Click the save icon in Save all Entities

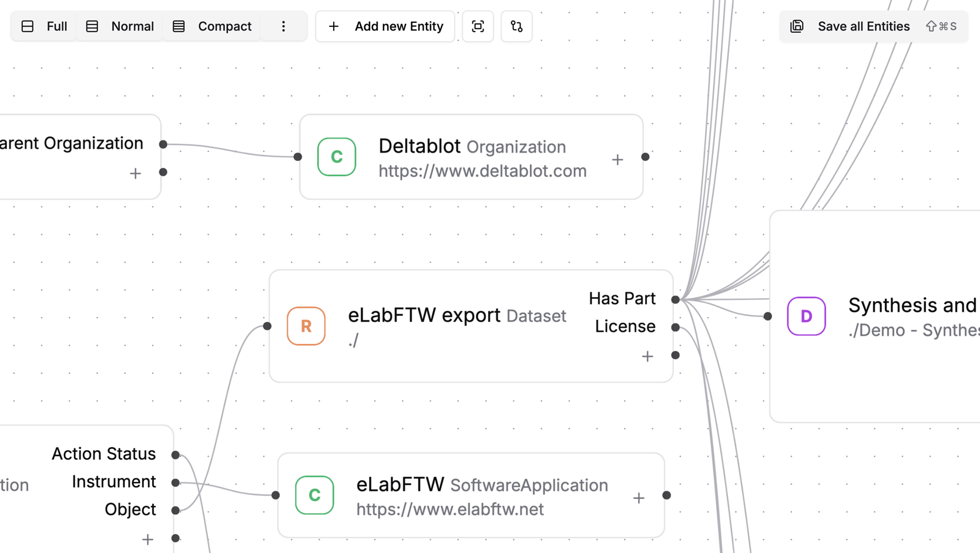click(x=797, y=26)
